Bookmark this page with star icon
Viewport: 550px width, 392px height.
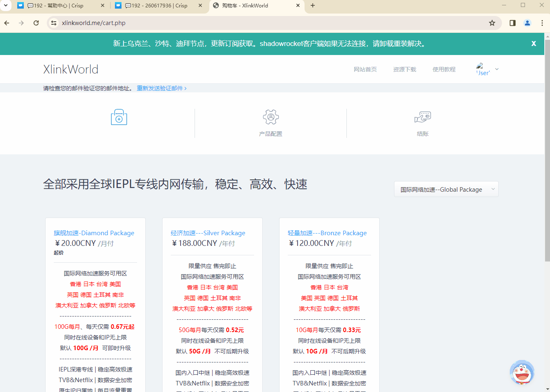point(492,23)
